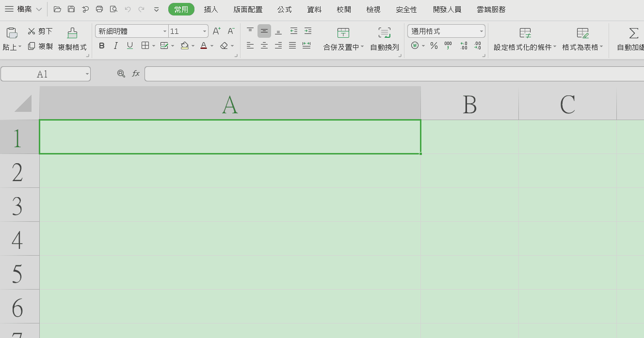This screenshot has height=338, width=644.
Task: Toggle Italic formatting
Action: point(115,46)
